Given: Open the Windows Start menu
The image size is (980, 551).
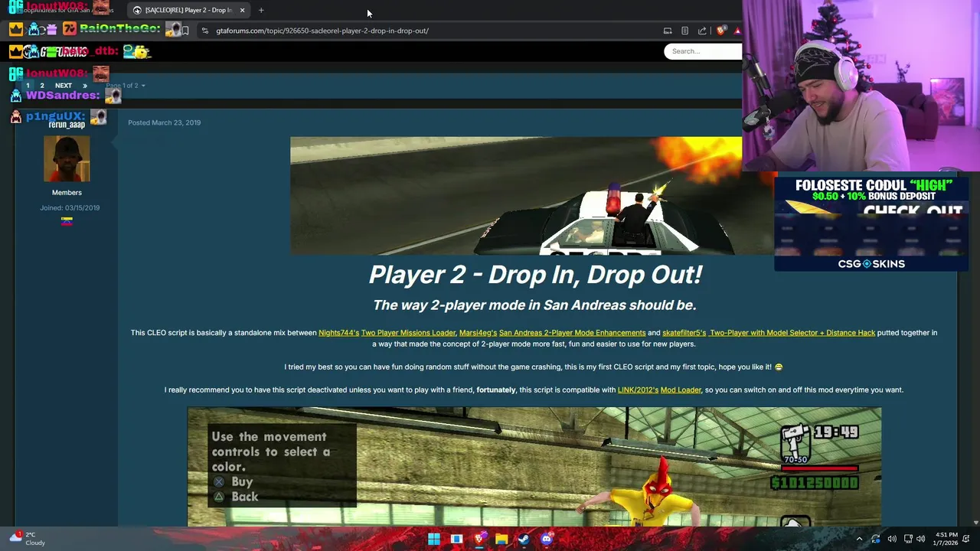Looking at the screenshot, I should pos(434,539).
